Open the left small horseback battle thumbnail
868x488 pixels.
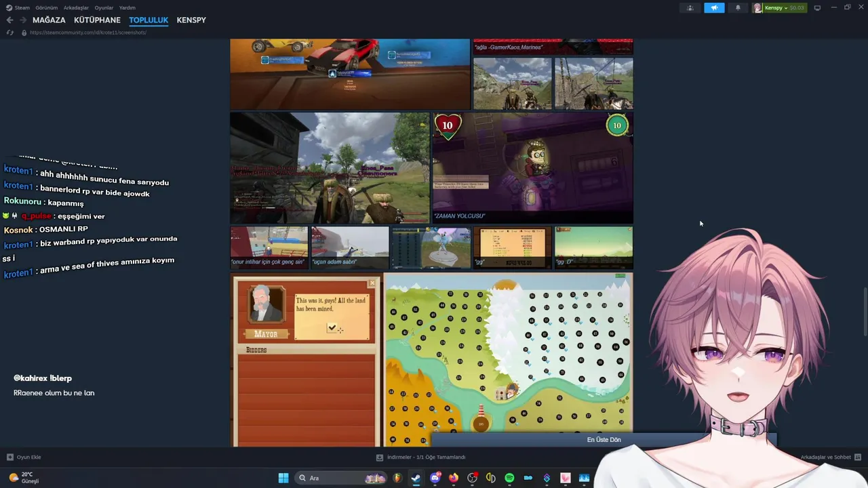tap(513, 83)
